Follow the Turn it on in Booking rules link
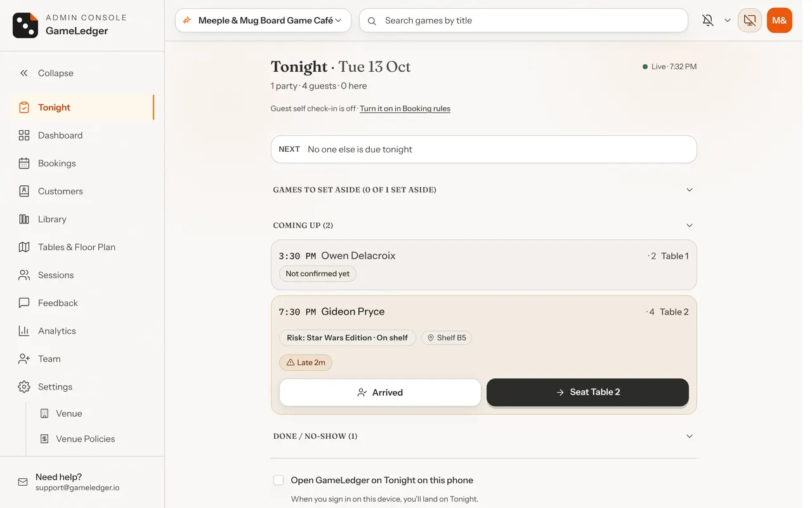812x508 pixels. [405, 109]
